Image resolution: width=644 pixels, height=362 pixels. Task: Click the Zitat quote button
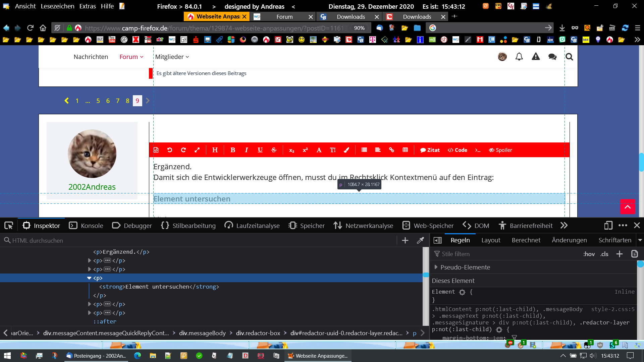(430, 150)
